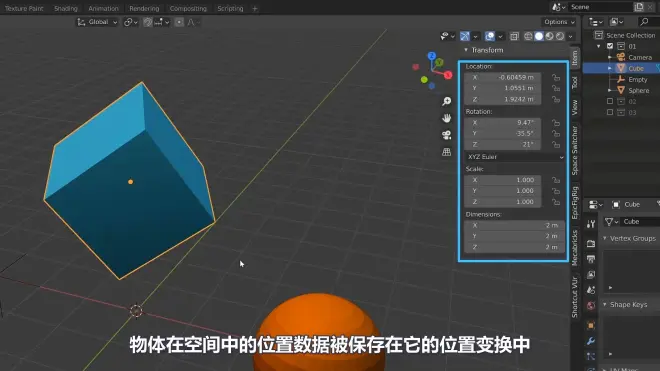Click the zoom magnifier viewport icon

447,101
